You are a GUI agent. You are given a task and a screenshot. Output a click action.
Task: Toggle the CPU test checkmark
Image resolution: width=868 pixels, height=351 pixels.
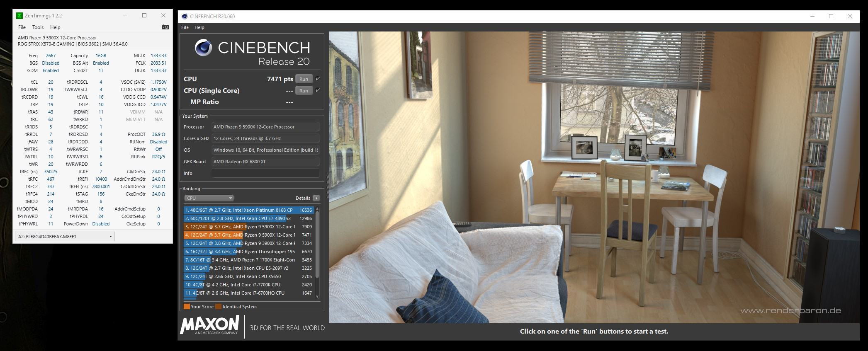click(318, 79)
